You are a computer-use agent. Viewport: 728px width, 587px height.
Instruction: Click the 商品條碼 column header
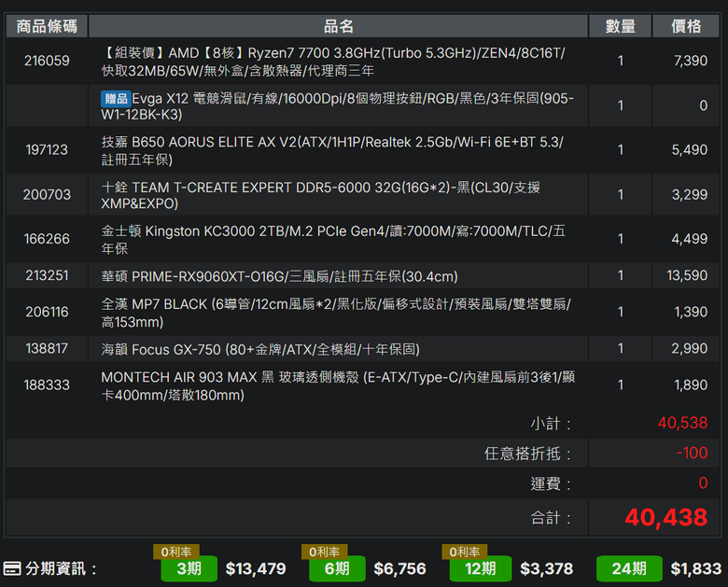pos(47,26)
